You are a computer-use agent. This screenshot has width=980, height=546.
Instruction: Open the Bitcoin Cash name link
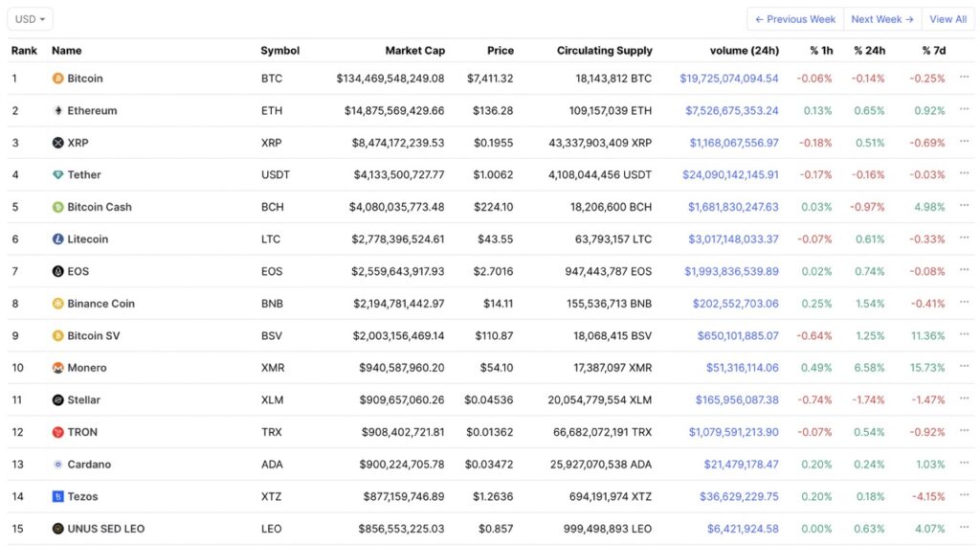(100, 207)
